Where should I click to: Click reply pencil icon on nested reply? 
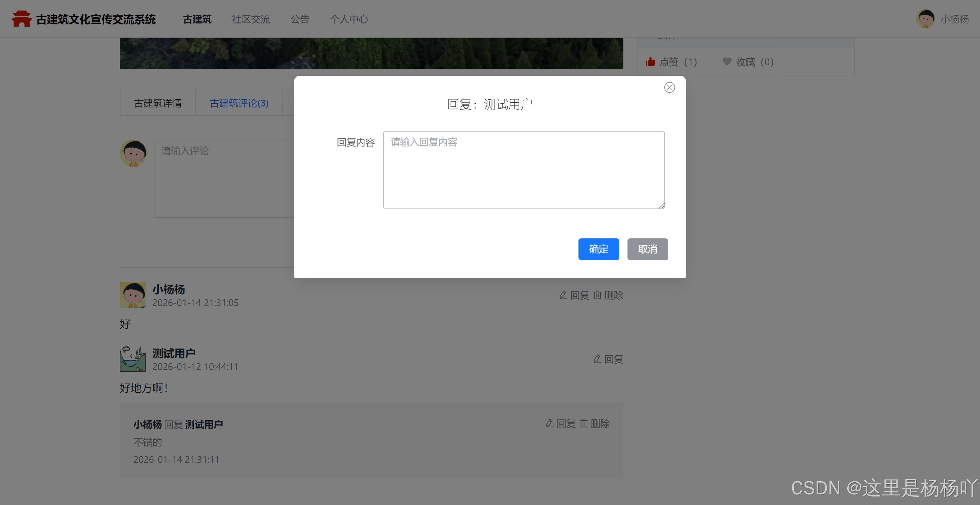click(x=550, y=423)
